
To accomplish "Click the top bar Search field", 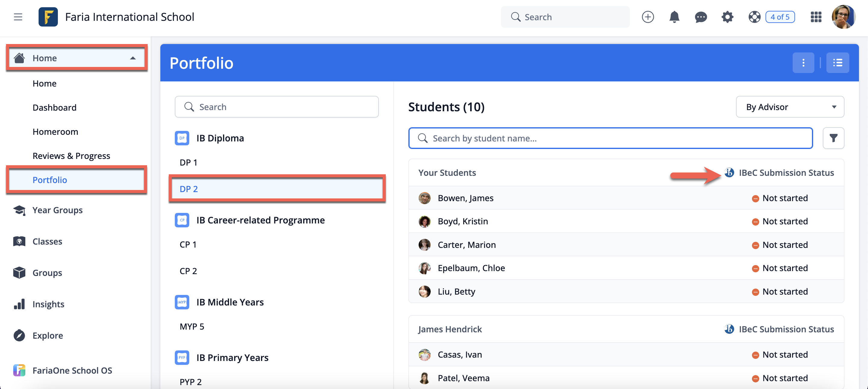I will click(x=565, y=17).
